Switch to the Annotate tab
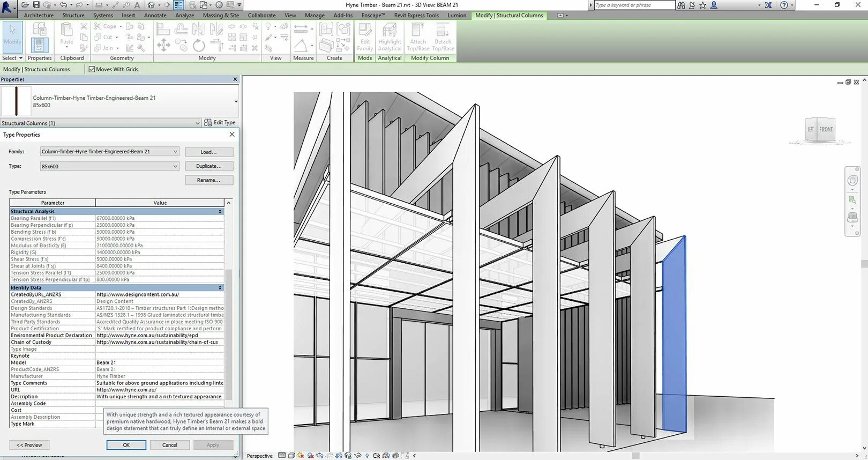 [x=155, y=16]
